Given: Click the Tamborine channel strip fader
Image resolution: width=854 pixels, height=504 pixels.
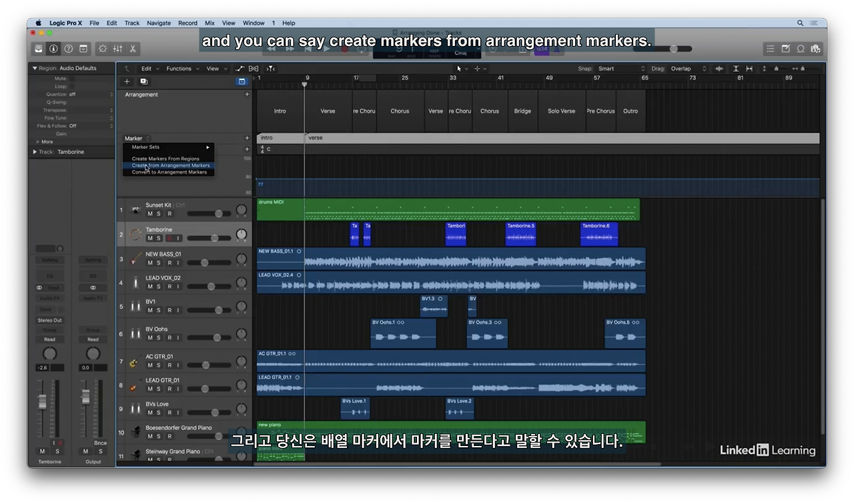Looking at the screenshot, I should click(43, 401).
